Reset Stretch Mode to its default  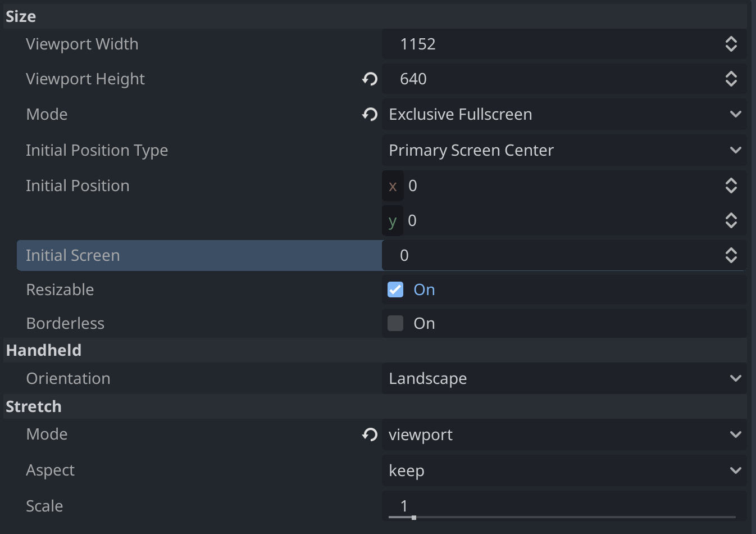(x=370, y=435)
